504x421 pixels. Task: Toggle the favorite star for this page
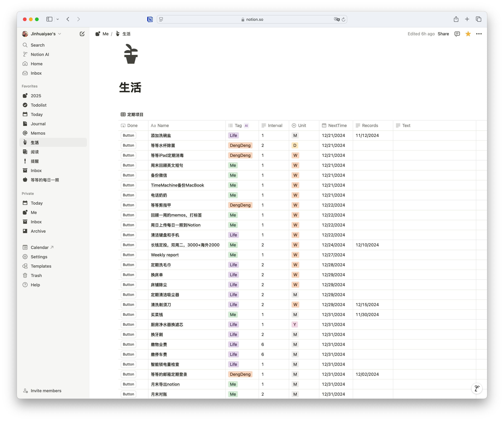coord(468,34)
